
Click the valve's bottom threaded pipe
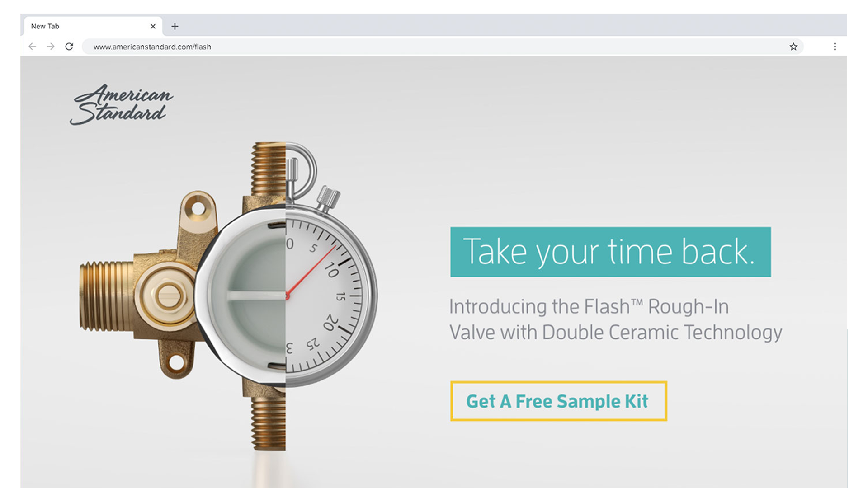pyautogui.click(x=269, y=422)
